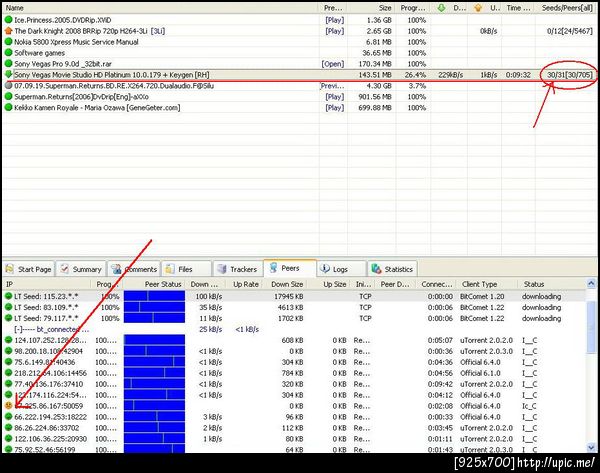Select the Peers tab
The width and height of the screenshot is (600, 473).
(x=290, y=268)
